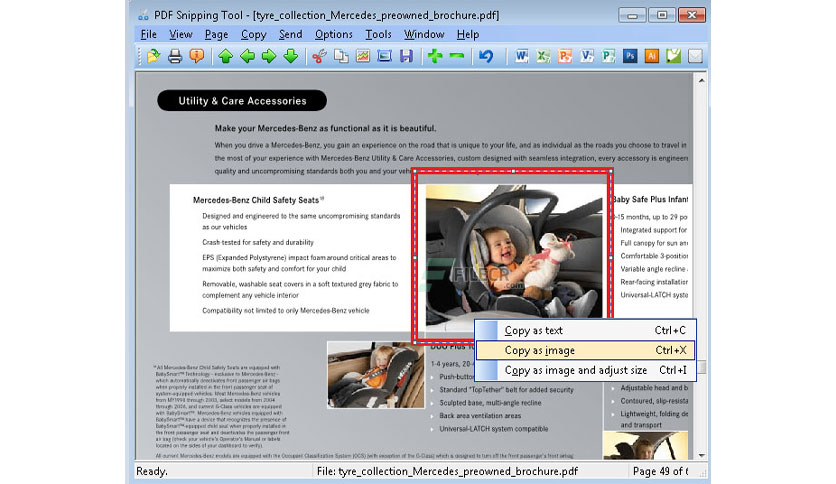The height and width of the screenshot is (484, 836).
Task: Click the PDF Snipping Tool title bar icon
Action: [143, 15]
